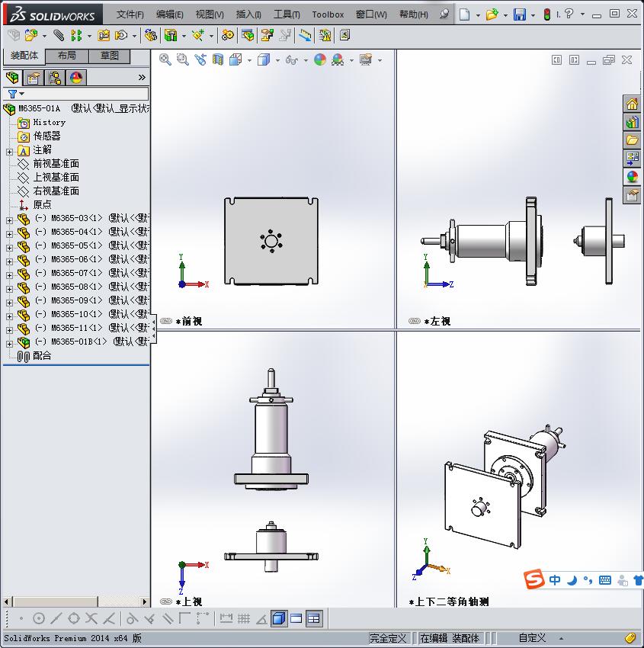Toggle the view link icon by 左视
644x648 pixels.
click(415, 321)
